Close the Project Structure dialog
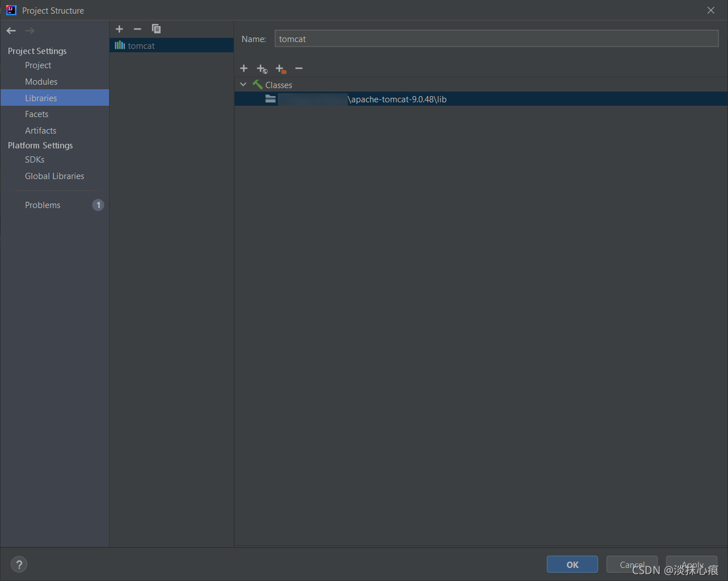The width and height of the screenshot is (728, 581). [711, 10]
